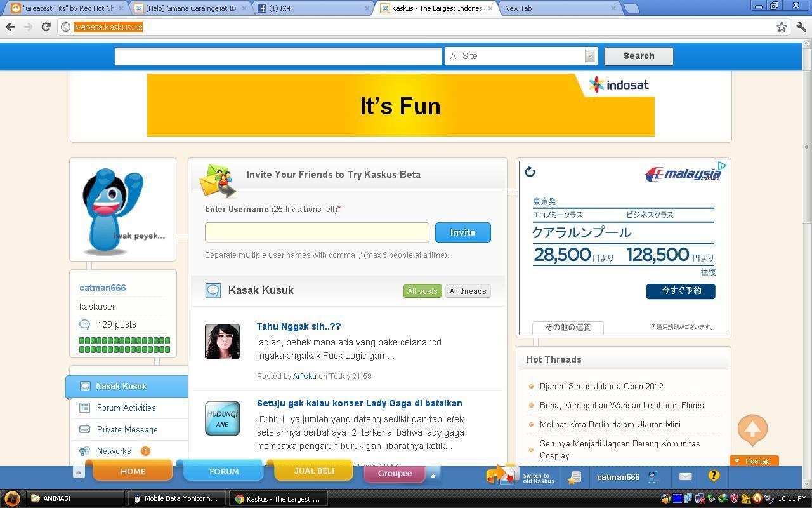
Task: Switch to the Gimana Cara ngeliat tab
Action: (x=190, y=8)
